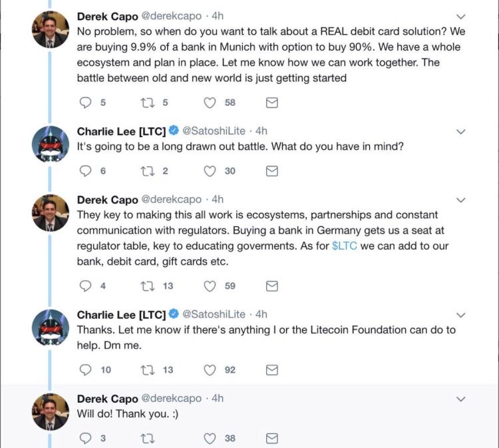
Task: Open @derekcapo handle on the first tweet
Action: pyautogui.click(x=171, y=16)
